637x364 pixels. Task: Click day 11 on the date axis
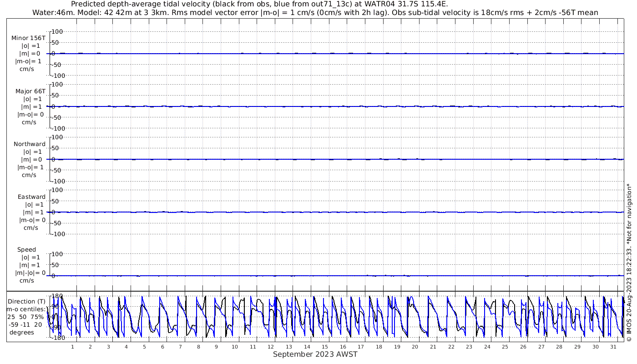(x=253, y=347)
